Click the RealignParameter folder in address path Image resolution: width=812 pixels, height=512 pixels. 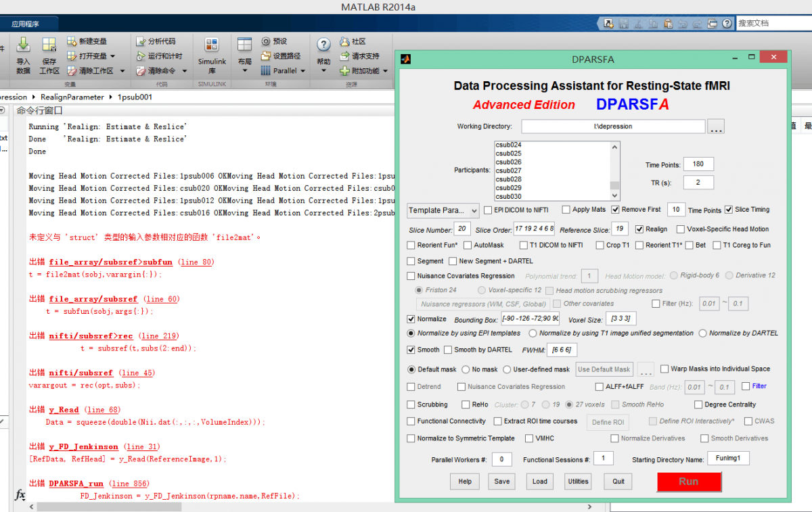pos(72,97)
